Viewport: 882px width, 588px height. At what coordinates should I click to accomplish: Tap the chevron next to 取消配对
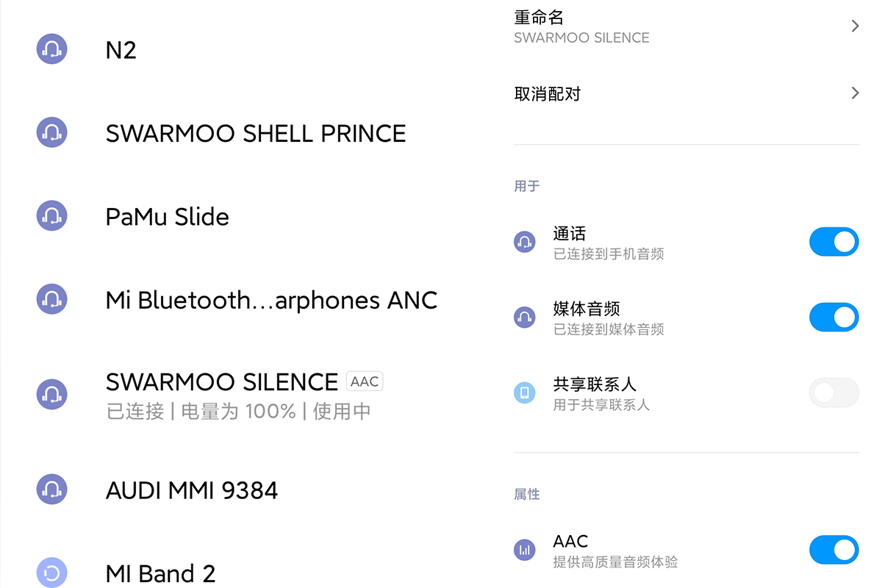pyautogui.click(x=855, y=93)
